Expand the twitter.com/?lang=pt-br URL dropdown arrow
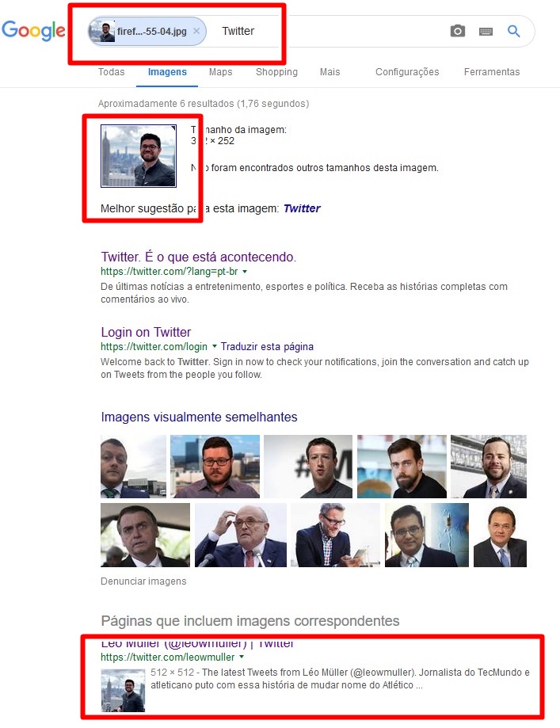The width and height of the screenshot is (560, 728). pos(245,272)
